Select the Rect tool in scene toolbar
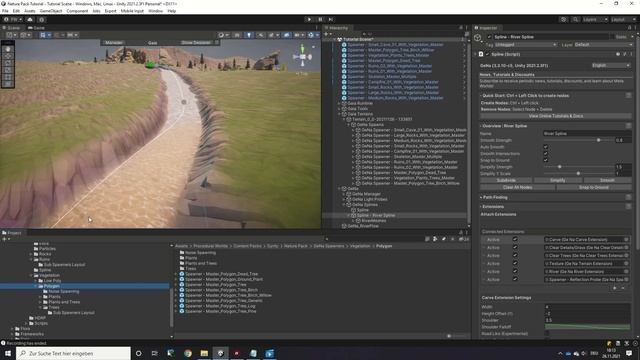The image size is (640, 360). 8,77
